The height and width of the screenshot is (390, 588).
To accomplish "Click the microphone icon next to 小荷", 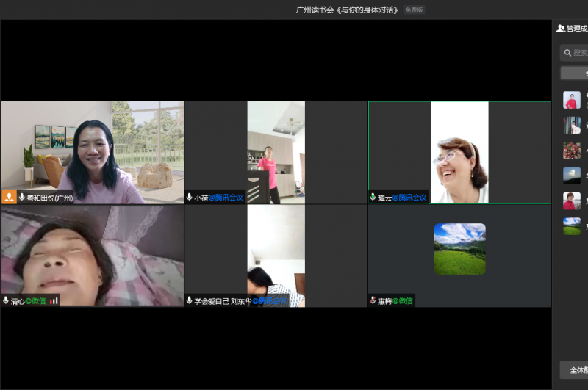I will [190, 197].
